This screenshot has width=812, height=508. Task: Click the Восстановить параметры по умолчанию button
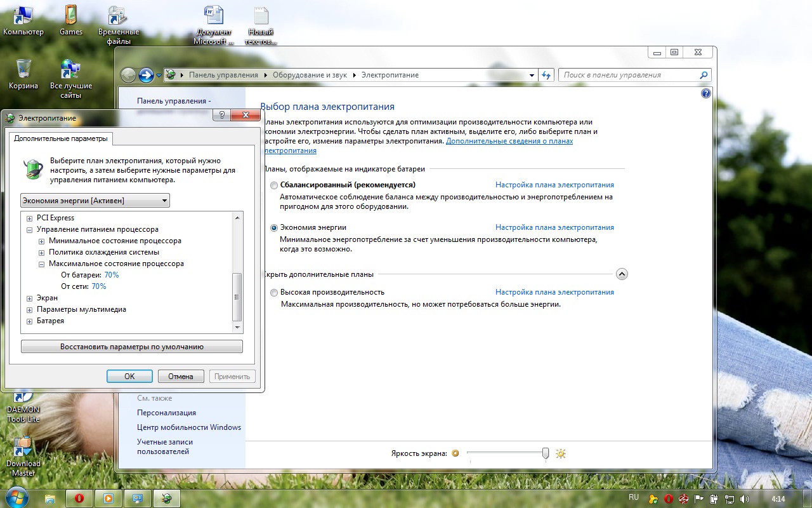132,347
